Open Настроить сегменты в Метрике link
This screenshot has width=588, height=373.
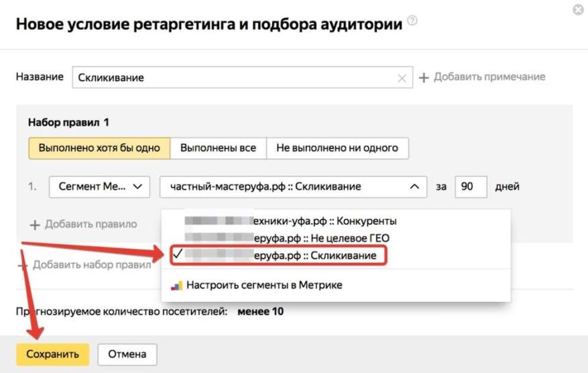coord(264,285)
